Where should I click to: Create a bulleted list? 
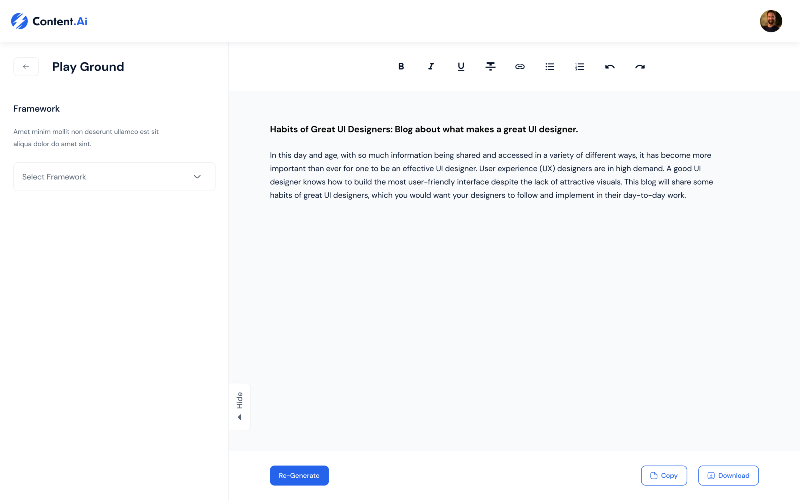pyautogui.click(x=549, y=66)
